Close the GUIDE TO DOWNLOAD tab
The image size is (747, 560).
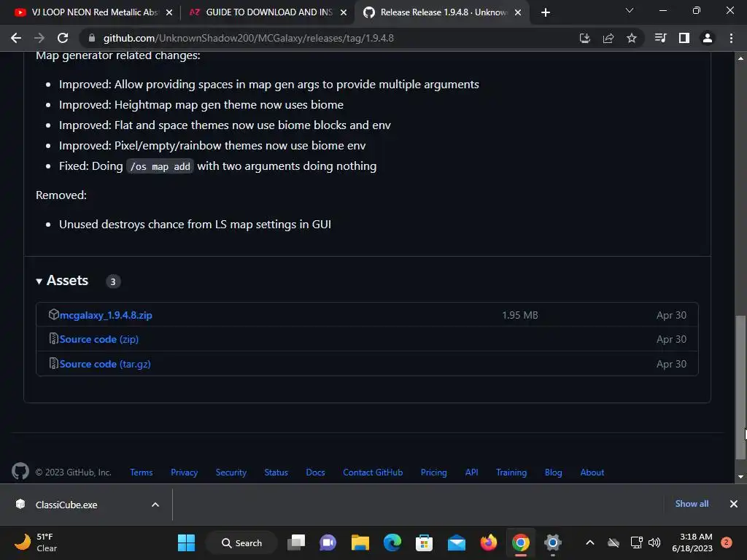(x=344, y=12)
